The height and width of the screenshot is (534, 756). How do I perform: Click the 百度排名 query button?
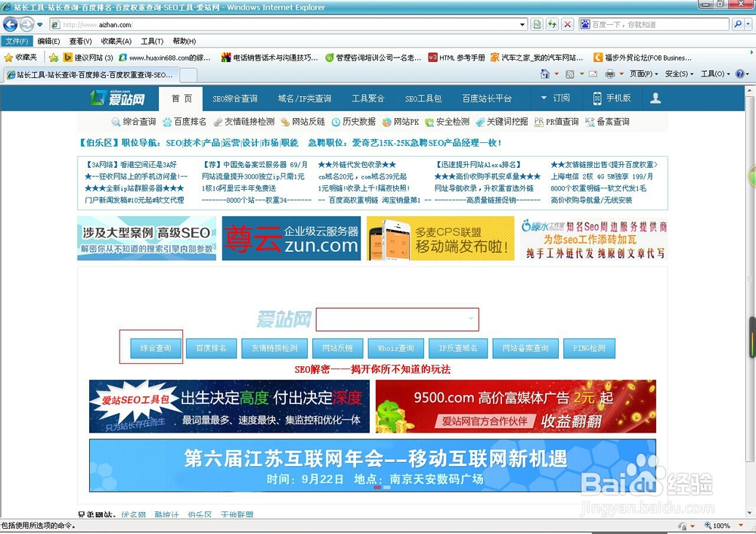211,348
